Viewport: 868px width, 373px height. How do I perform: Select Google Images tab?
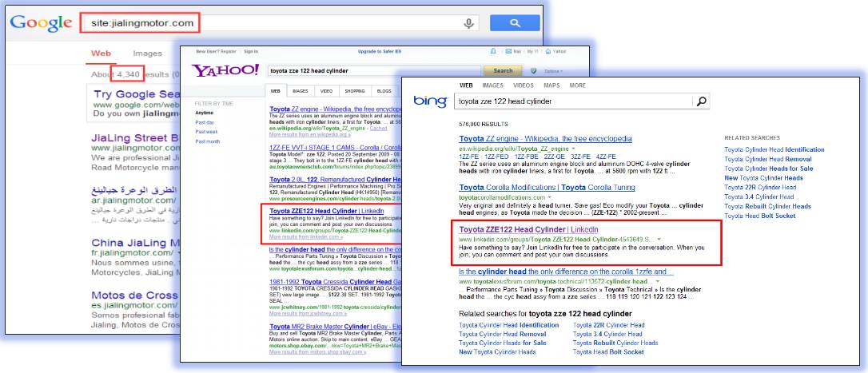pos(147,54)
